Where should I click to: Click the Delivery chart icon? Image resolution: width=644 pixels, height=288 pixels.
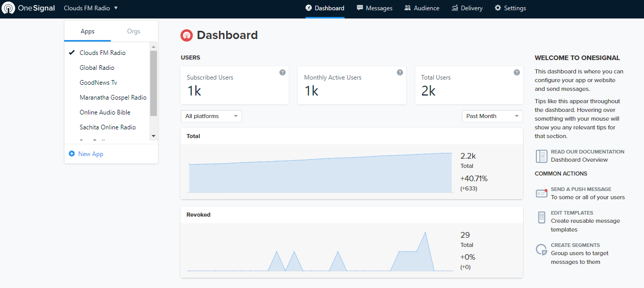coord(455,8)
